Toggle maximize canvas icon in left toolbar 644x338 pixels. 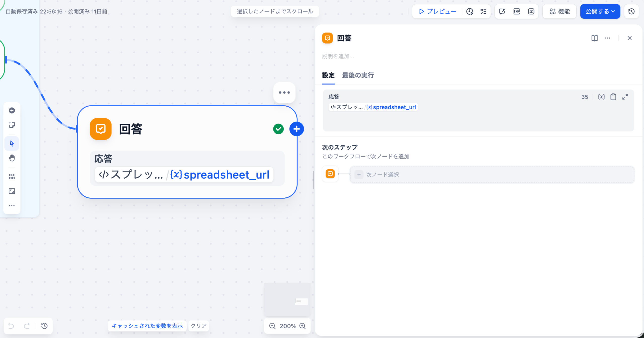click(x=12, y=191)
